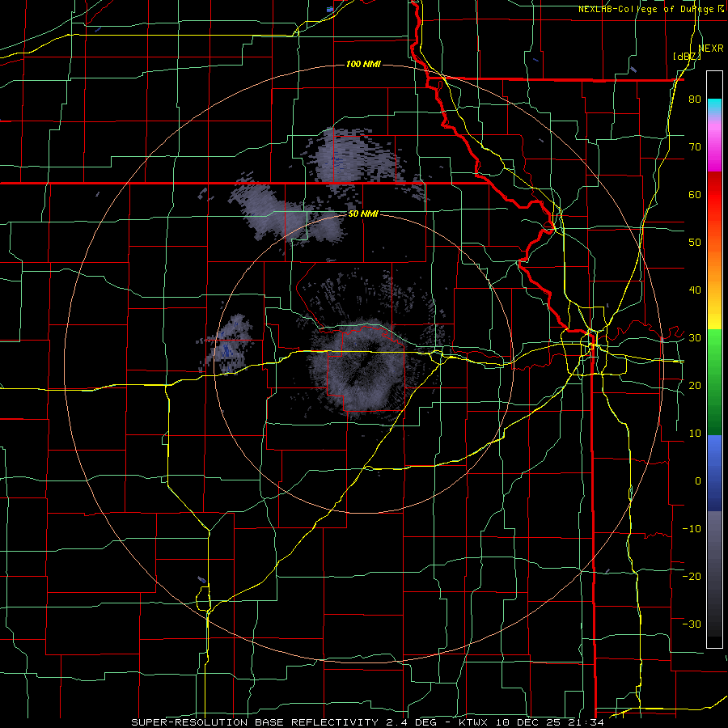Click the 60 value on the dBZ scale
This screenshot has height=728, width=728.
tap(695, 194)
